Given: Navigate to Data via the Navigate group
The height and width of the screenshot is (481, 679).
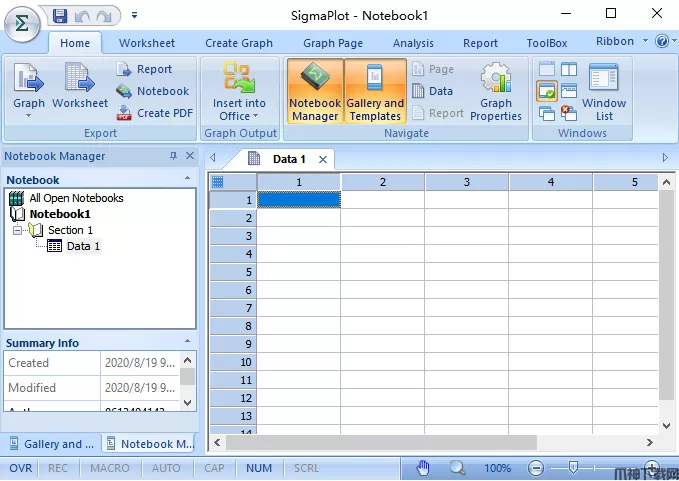Looking at the screenshot, I should tap(432, 91).
